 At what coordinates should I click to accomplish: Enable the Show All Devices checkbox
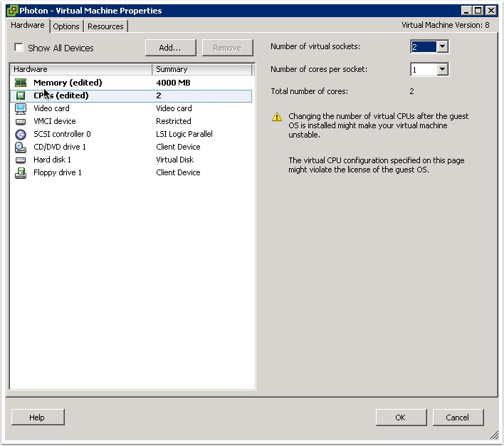(x=19, y=48)
